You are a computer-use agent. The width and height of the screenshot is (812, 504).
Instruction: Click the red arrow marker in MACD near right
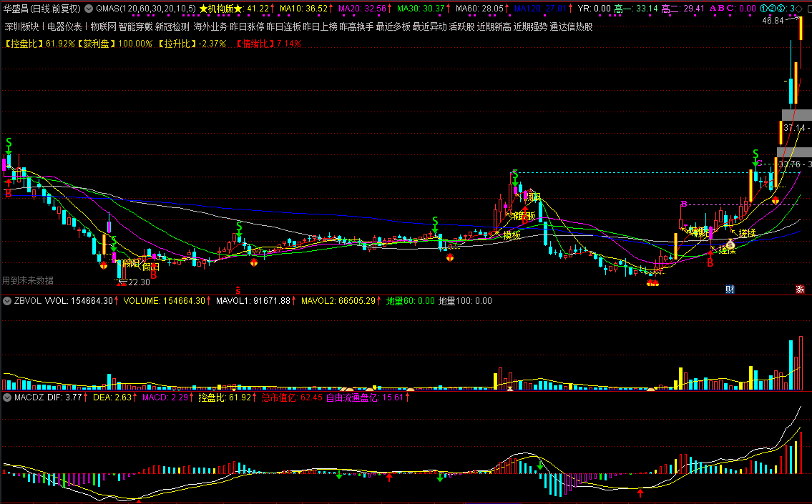point(640,493)
